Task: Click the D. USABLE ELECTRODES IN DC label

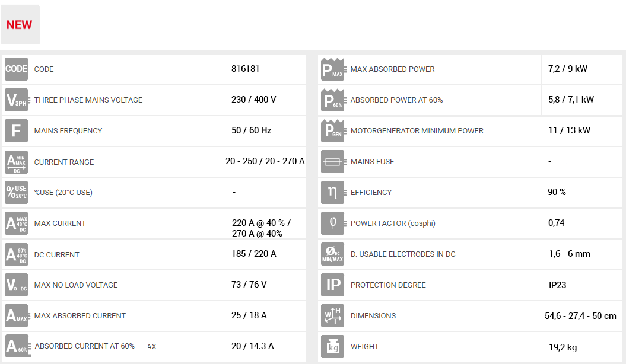Action: (x=403, y=254)
